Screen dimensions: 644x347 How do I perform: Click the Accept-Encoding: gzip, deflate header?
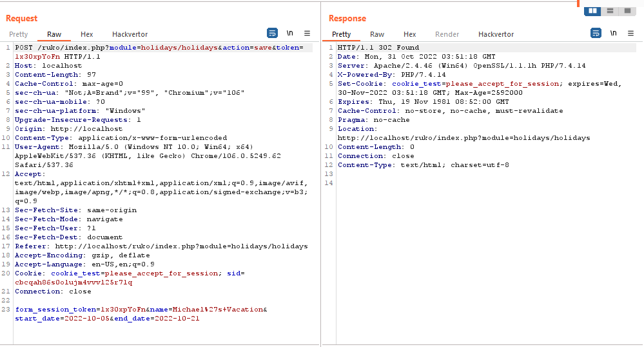coord(82,255)
